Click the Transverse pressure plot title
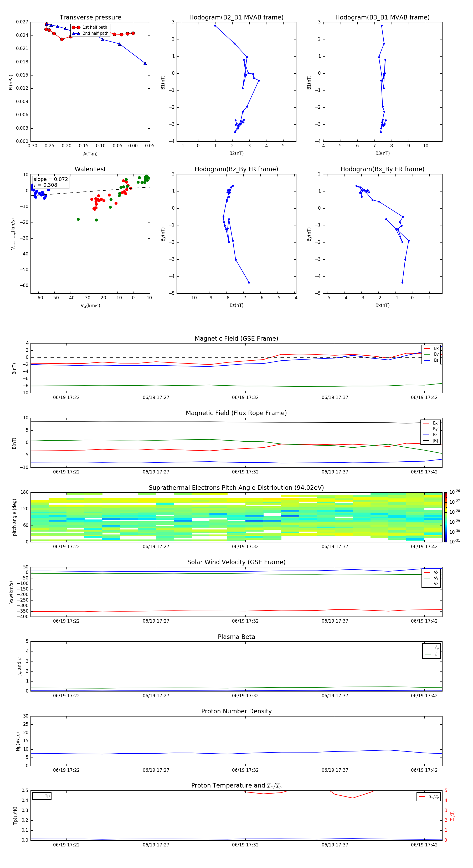This screenshot has width=473, height=868. tap(90, 18)
